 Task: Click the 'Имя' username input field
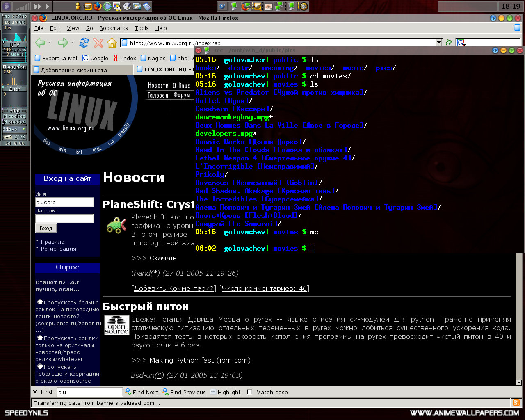coord(64,202)
